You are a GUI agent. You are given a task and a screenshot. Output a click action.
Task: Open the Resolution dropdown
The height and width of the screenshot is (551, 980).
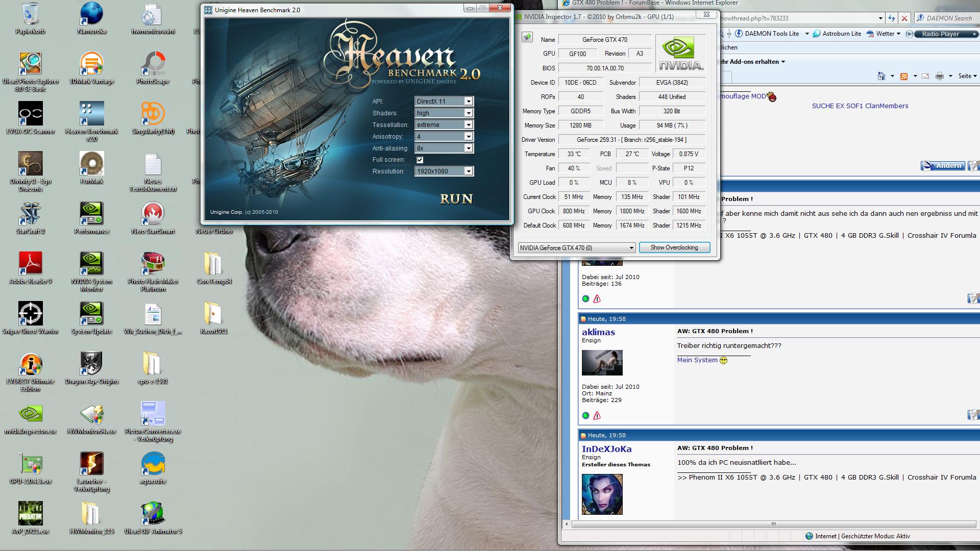[444, 171]
